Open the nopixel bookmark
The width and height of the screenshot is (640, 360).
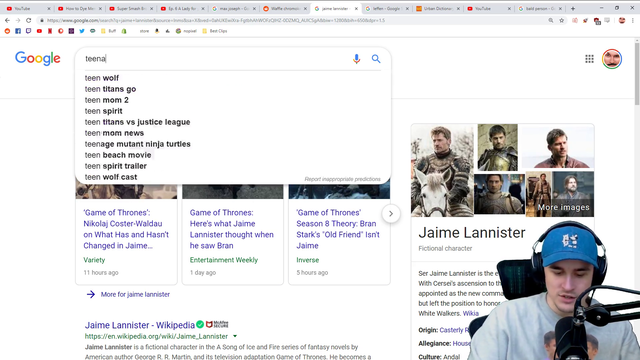point(186,31)
